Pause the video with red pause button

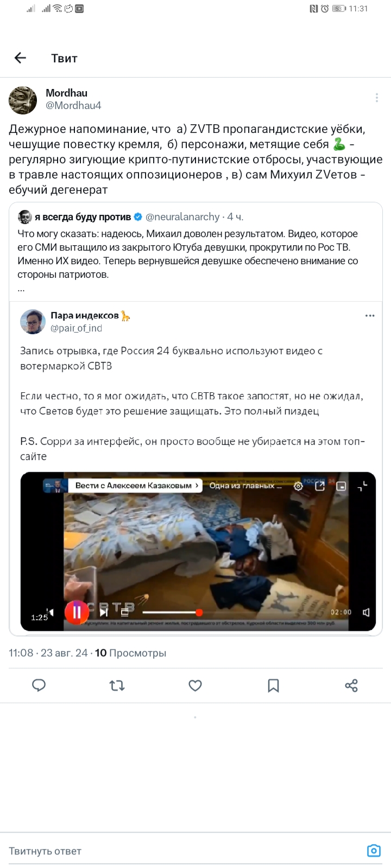coord(76,612)
